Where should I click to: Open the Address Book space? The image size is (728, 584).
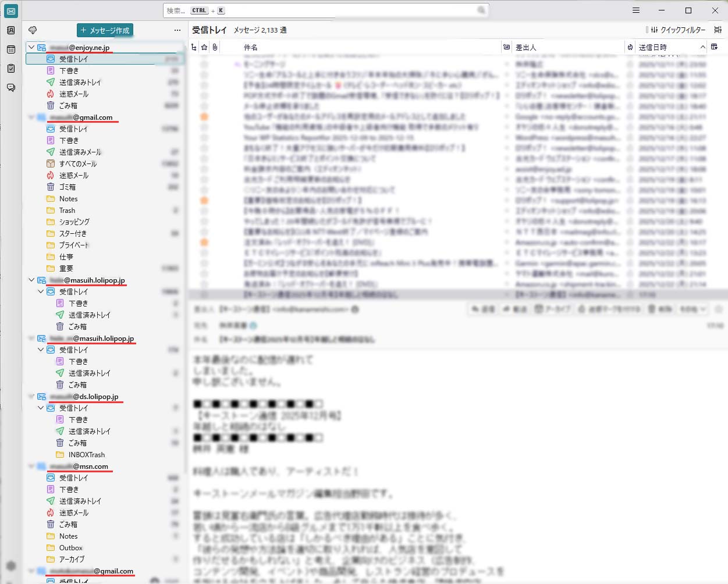tap(11, 30)
